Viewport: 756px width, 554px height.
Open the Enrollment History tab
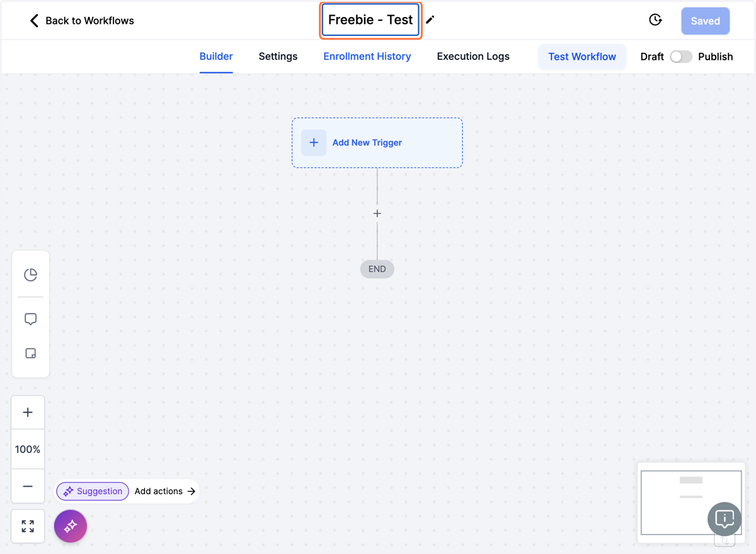[x=367, y=56]
